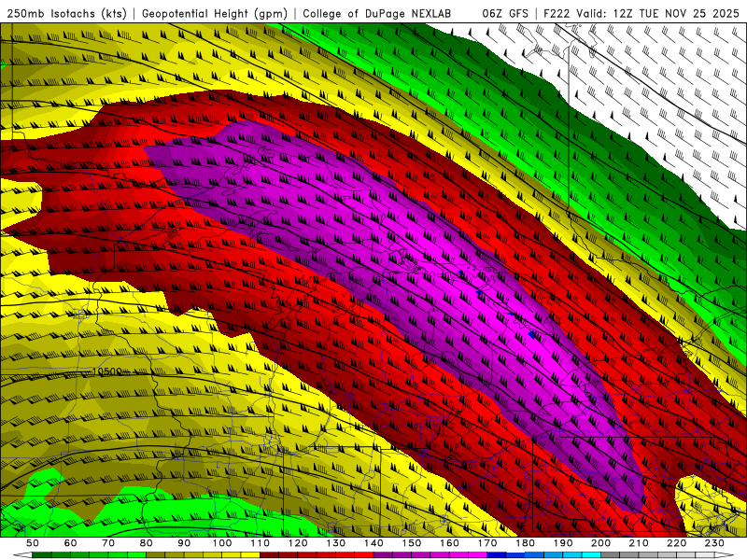Click the 'Geopotential Height (gpm)' header text
The image size is (747, 560).
[x=215, y=13]
